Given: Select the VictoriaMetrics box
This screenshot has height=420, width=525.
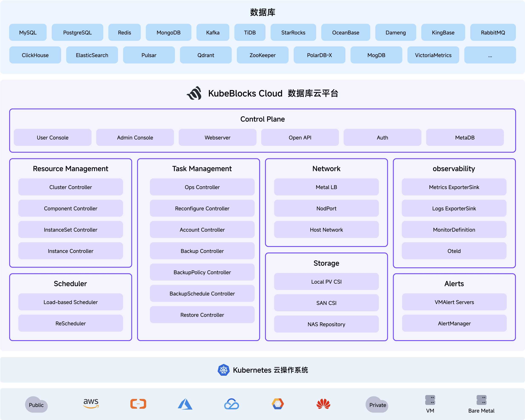Looking at the screenshot, I should click(433, 55).
